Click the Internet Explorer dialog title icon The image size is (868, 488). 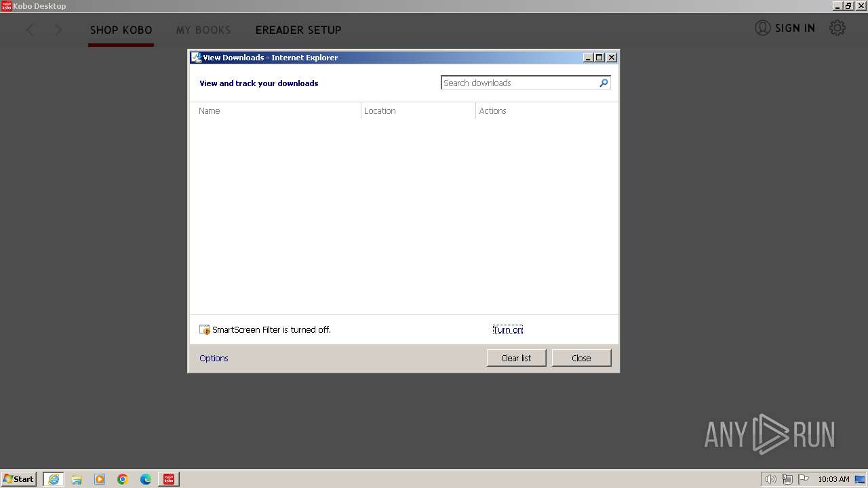pyautogui.click(x=196, y=58)
